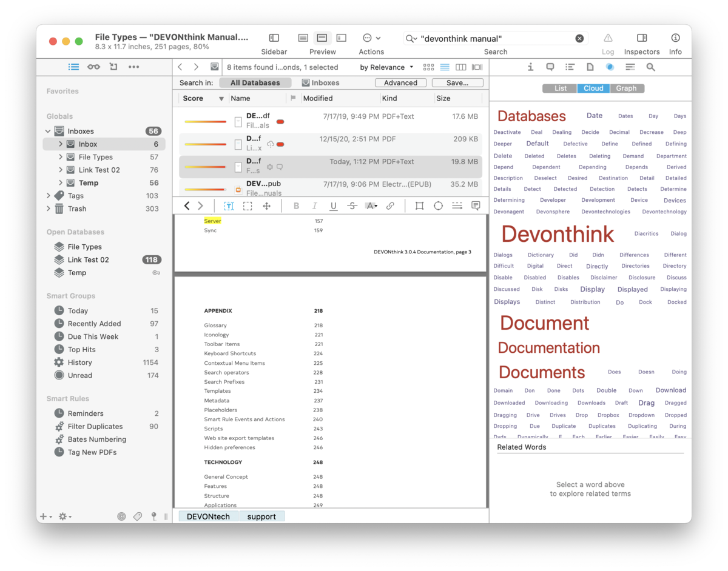Expand the Tags group
This screenshot has height=571, width=728.
pos(48,196)
